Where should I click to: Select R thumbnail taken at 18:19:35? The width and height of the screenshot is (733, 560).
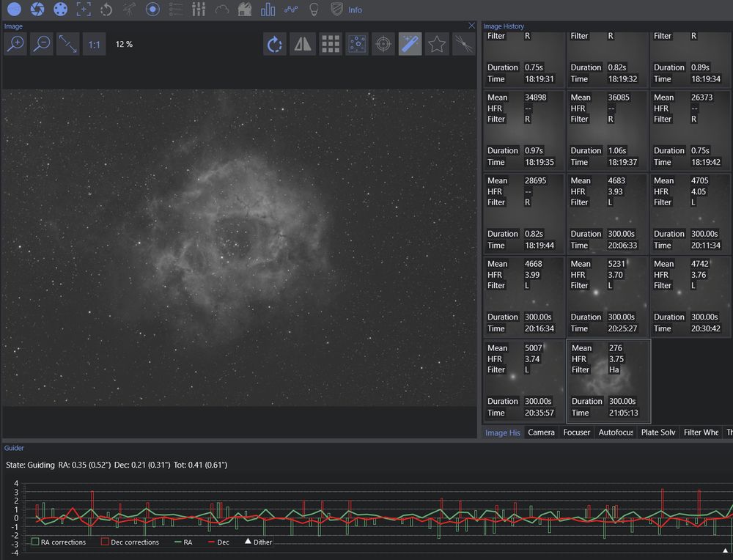(523, 131)
